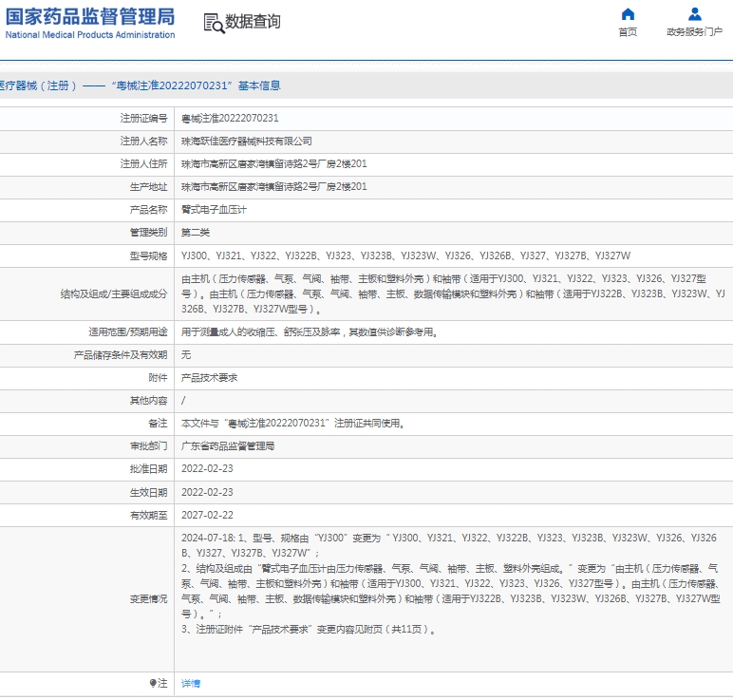
Task: Select registration number value 粤械注准20222070231
Action: (230, 119)
